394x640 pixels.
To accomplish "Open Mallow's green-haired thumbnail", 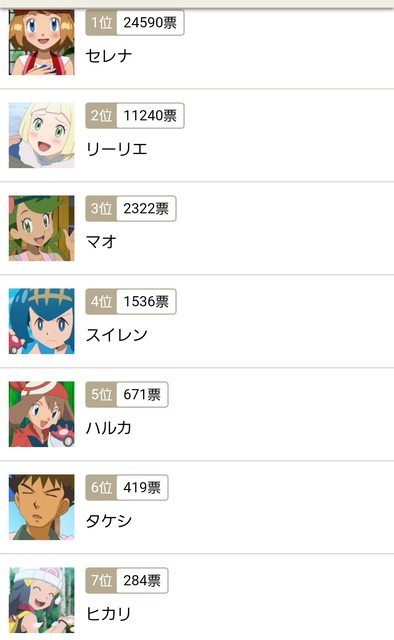I will [x=42, y=228].
